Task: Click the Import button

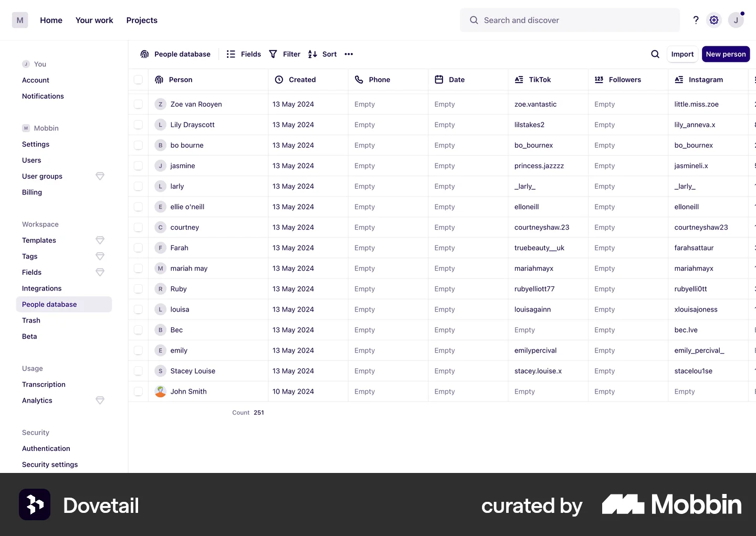Action: (x=682, y=54)
